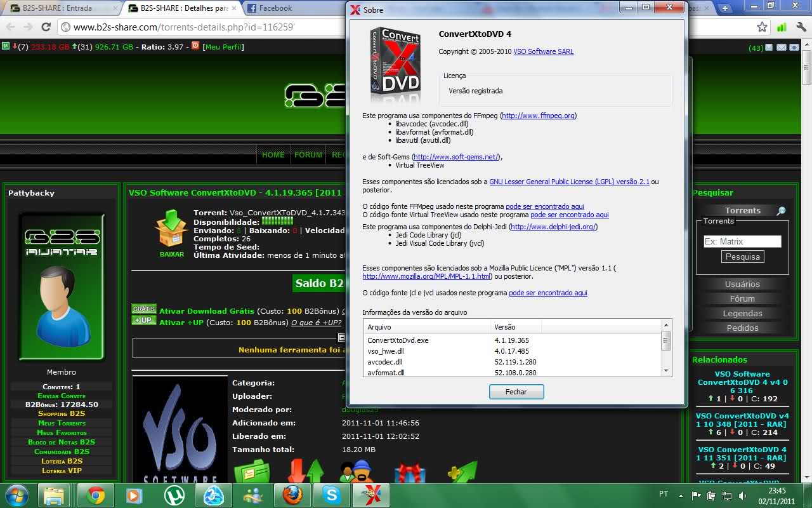Open Windows Explorer from the taskbar
The width and height of the screenshot is (812, 508).
(55, 495)
